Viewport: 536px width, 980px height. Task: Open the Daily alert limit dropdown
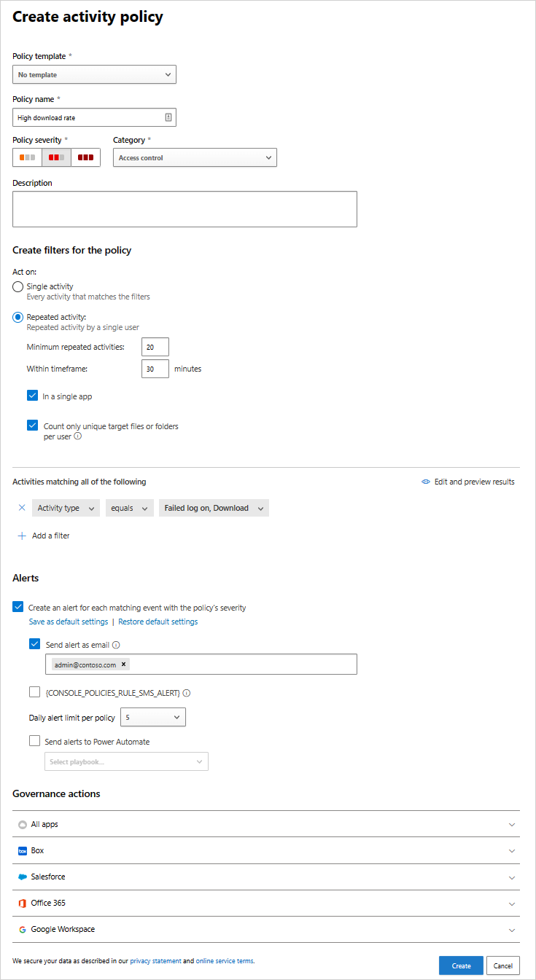point(152,717)
